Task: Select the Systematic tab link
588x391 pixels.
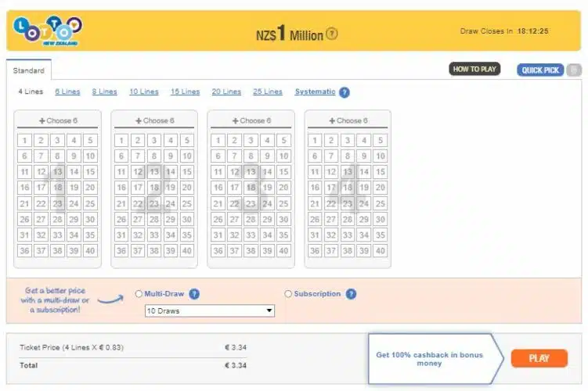Action: pyautogui.click(x=315, y=91)
